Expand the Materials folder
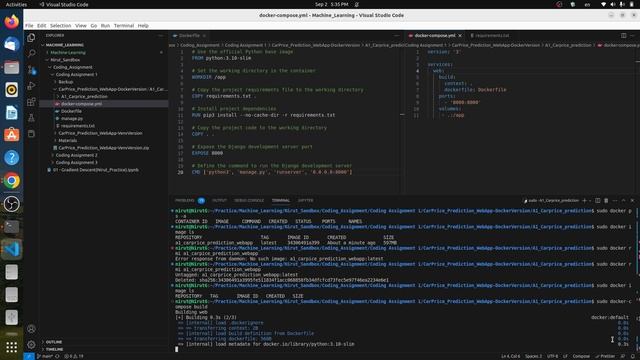The image size is (640, 360). 67,140
